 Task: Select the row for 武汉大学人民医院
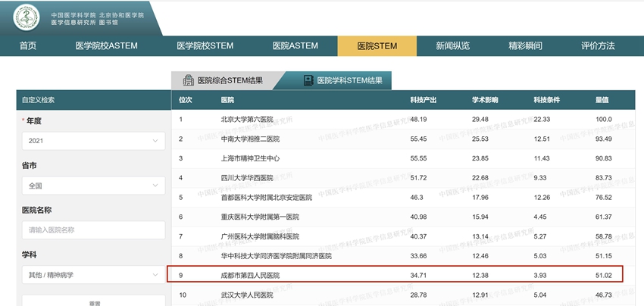(x=403, y=295)
